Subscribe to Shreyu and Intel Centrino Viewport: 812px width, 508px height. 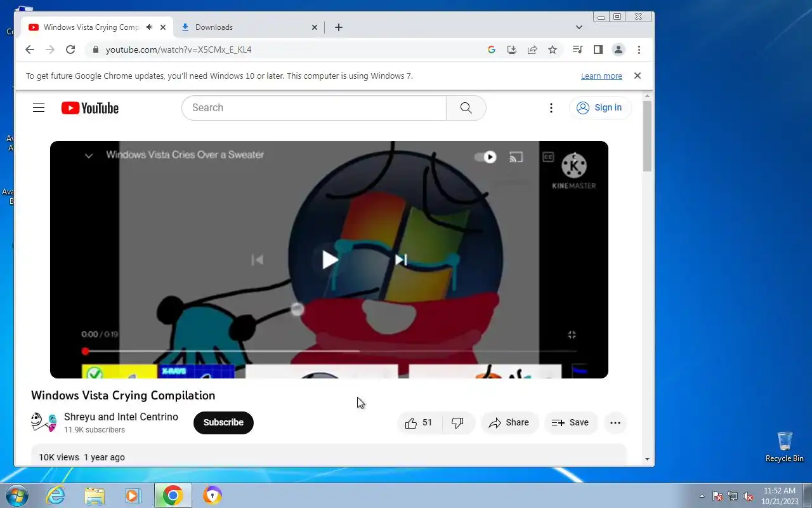[x=223, y=423]
